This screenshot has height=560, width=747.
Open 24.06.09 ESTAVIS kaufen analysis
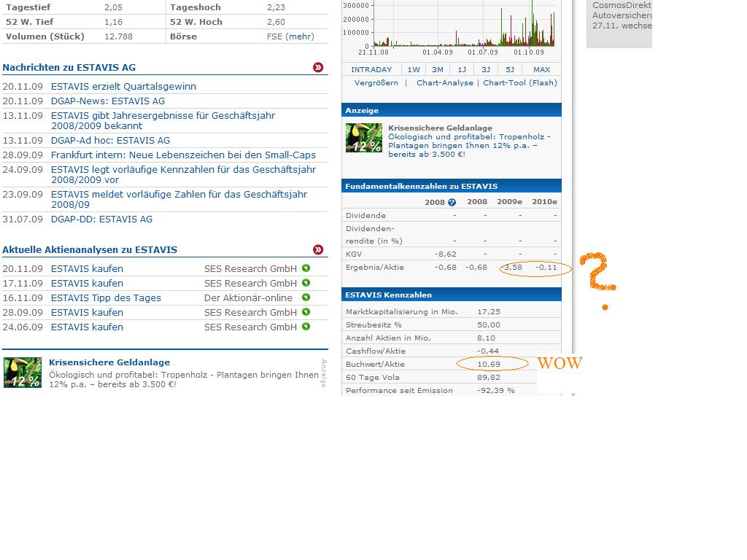coord(88,327)
